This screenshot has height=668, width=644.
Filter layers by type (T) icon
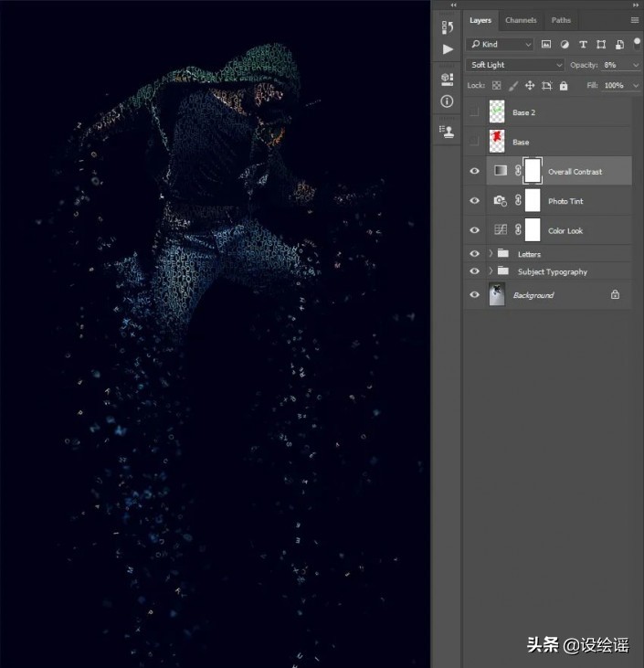click(x=583, y=44)
